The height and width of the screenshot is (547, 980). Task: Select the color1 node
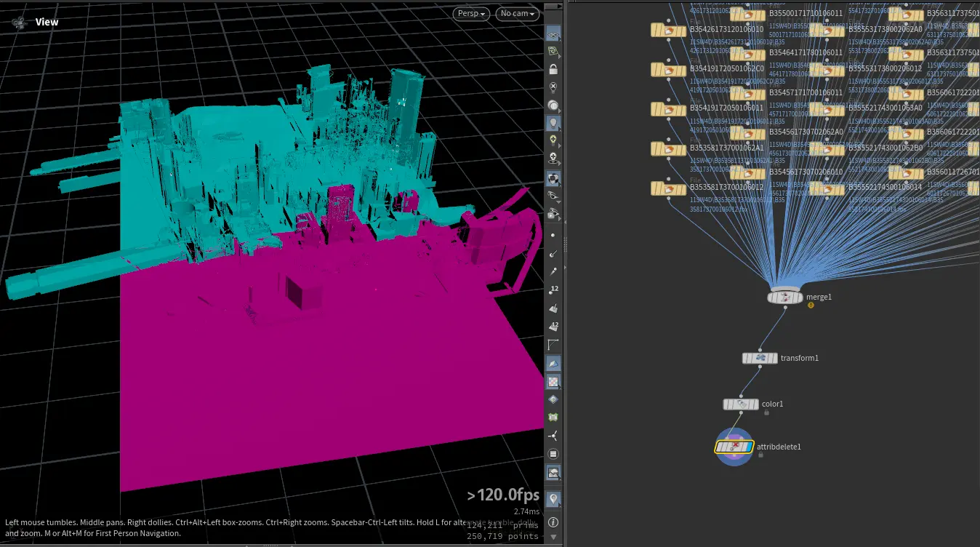[741, 404]
